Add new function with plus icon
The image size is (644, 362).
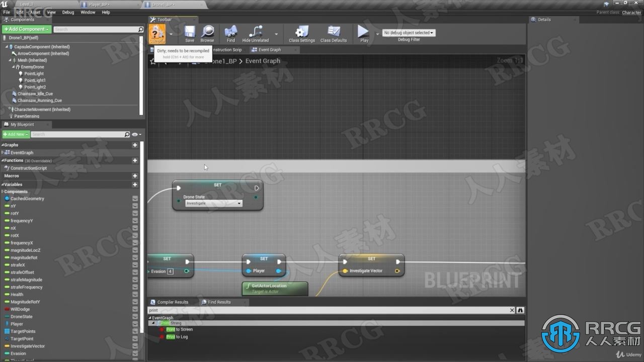[x=135, y=160]
